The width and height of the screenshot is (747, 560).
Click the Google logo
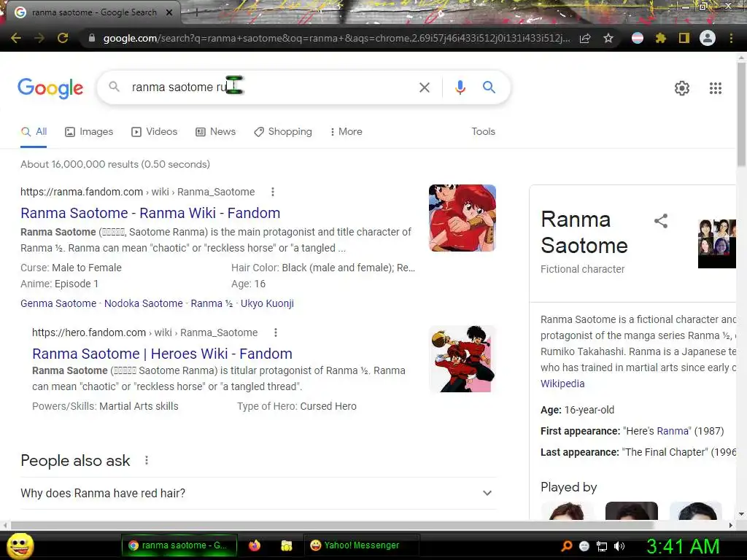(x=50, y=88)
